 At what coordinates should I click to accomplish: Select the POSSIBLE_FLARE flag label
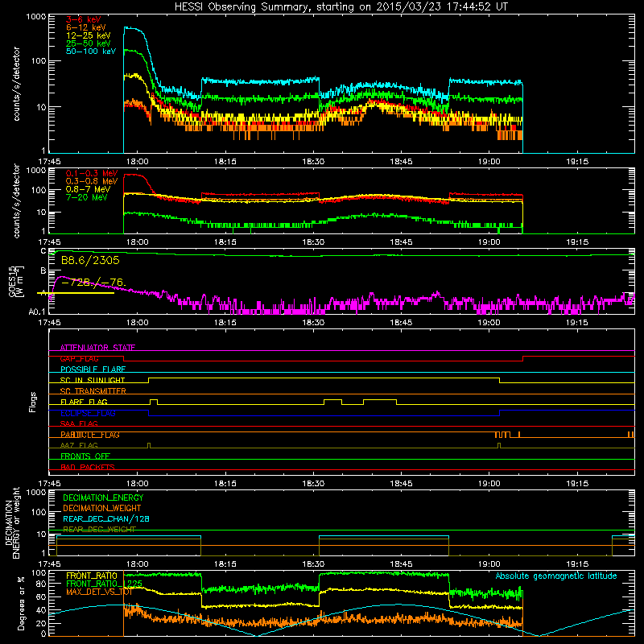(93, 369)
